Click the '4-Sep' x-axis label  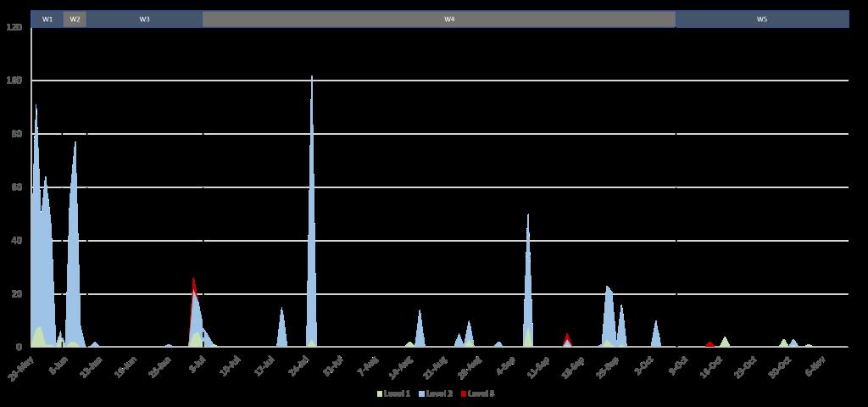coord(505,365)
